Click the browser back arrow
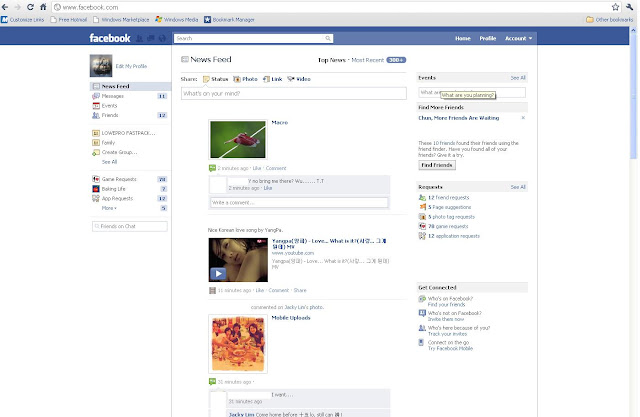This screenshot has height=417, width=640. [x=5, y=7]
